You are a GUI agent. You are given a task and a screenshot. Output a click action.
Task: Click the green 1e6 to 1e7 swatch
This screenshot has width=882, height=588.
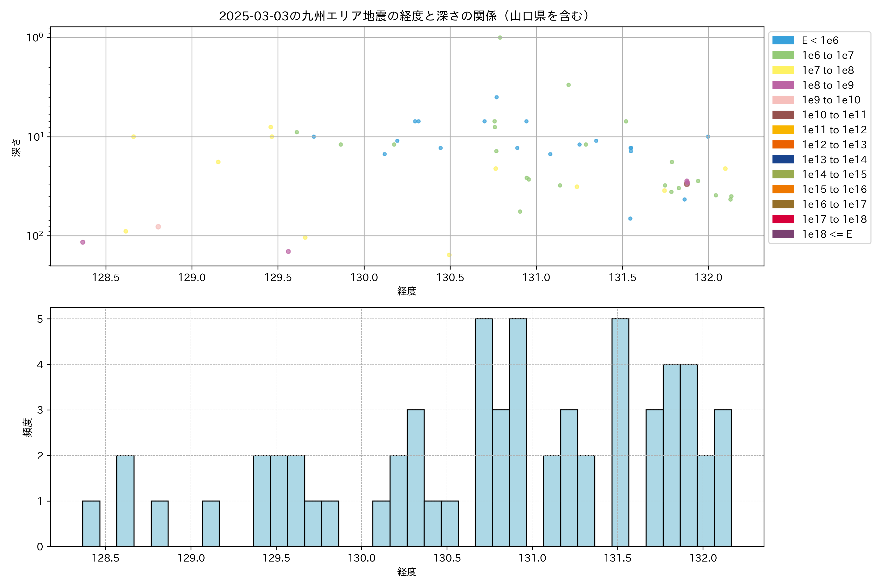pos(783,56)
